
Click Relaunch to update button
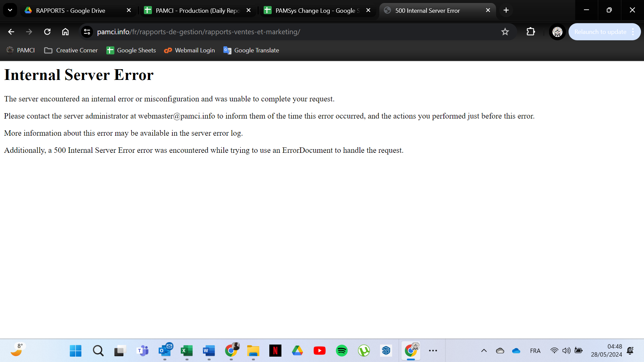pos(600,32)
